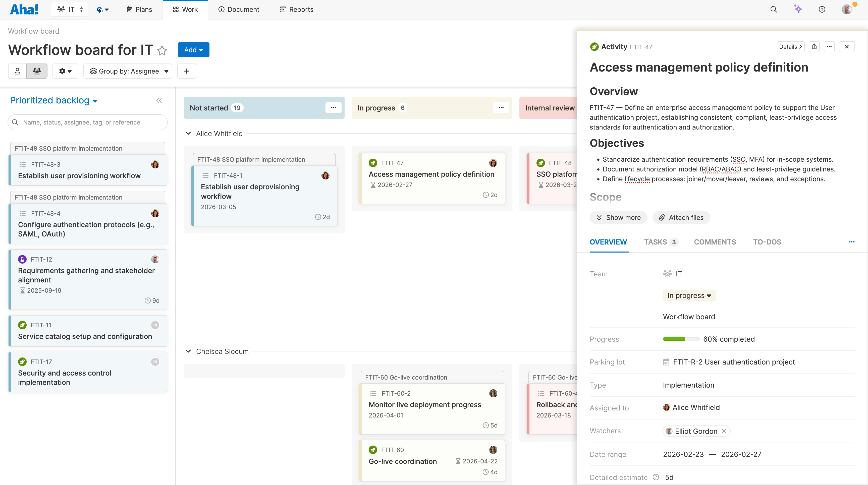Open the ellipsis menu in the activity panel
Image resolution: width=868 pixels, height=485 pixels.
pyautogui.click(x=830, y=46)
